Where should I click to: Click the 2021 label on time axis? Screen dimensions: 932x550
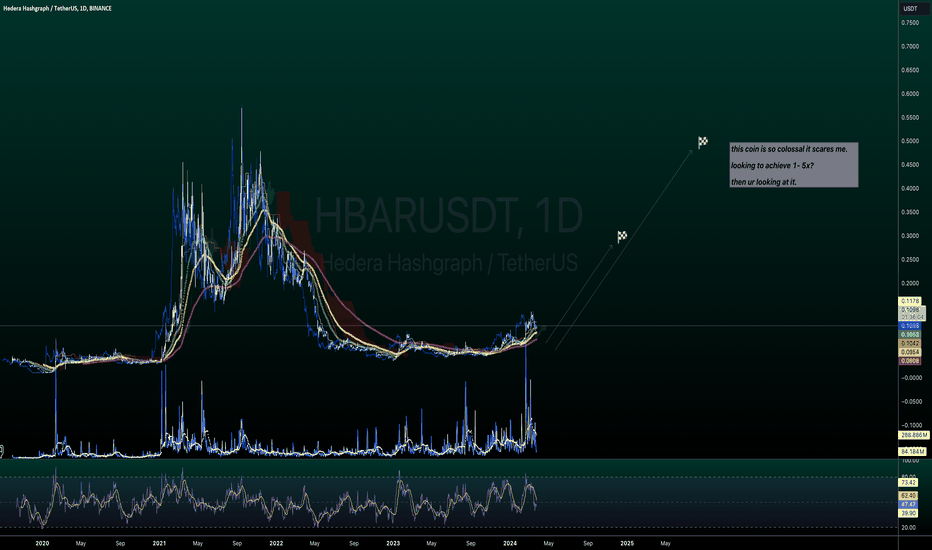pos(159,543)
